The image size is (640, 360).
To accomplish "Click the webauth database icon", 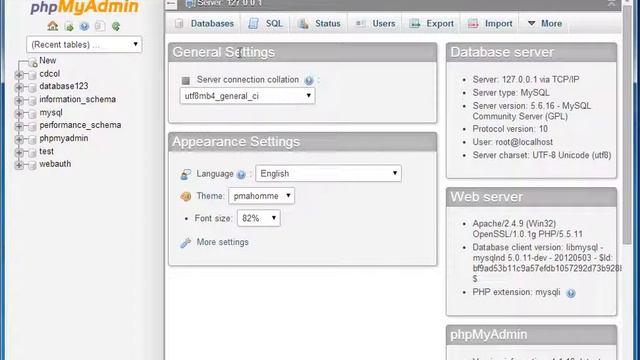I will tap(32, 165).
